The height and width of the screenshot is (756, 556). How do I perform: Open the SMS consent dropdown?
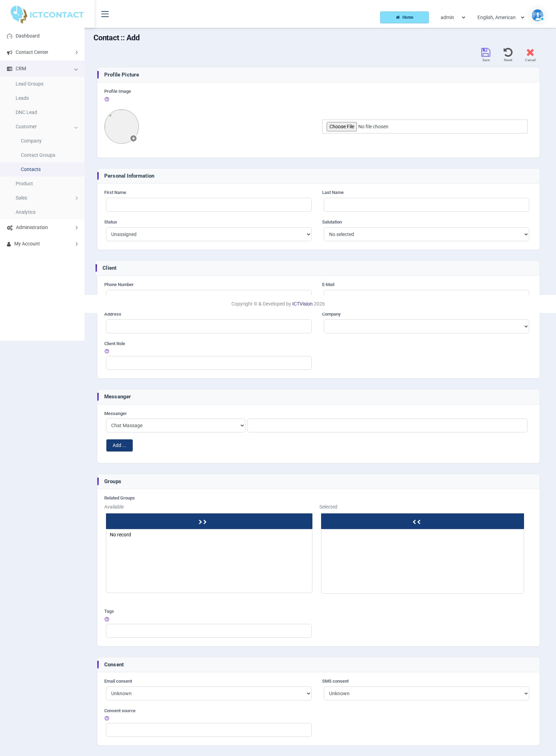[x=426, y=693]
